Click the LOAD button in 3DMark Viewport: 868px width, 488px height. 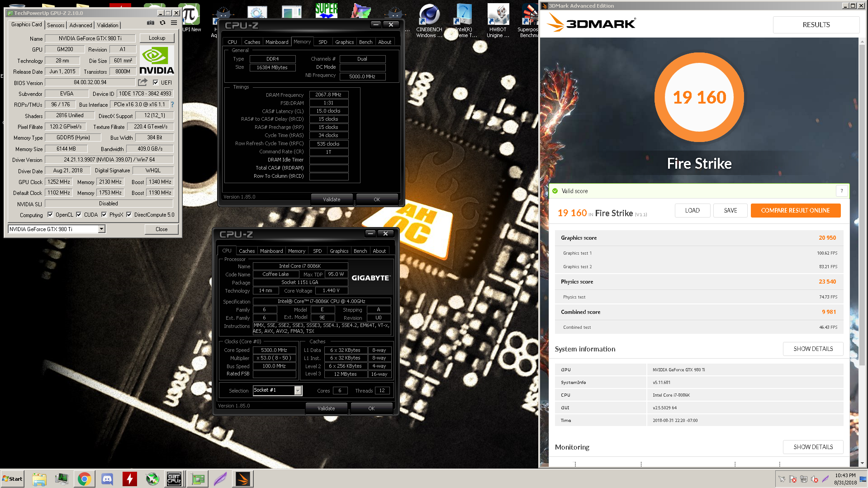click(x=692, y=210)
